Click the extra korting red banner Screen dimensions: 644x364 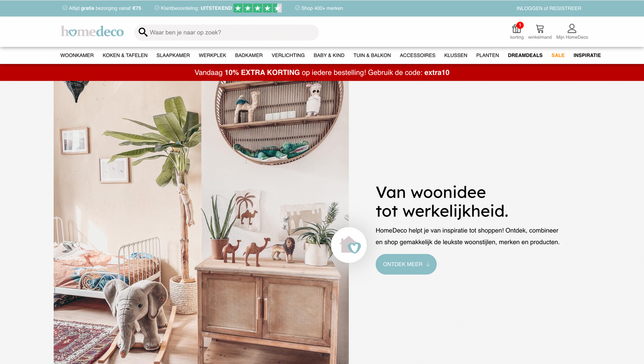322,73
